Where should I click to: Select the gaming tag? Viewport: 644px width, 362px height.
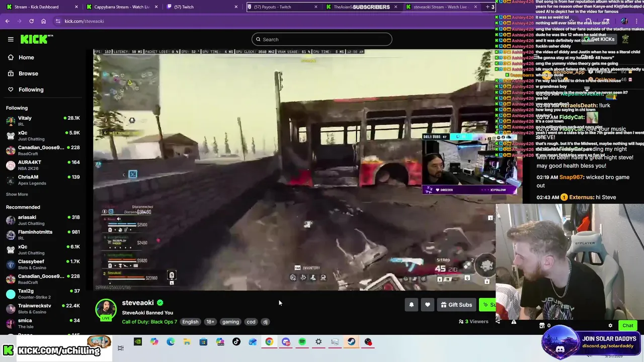(230, 322)
